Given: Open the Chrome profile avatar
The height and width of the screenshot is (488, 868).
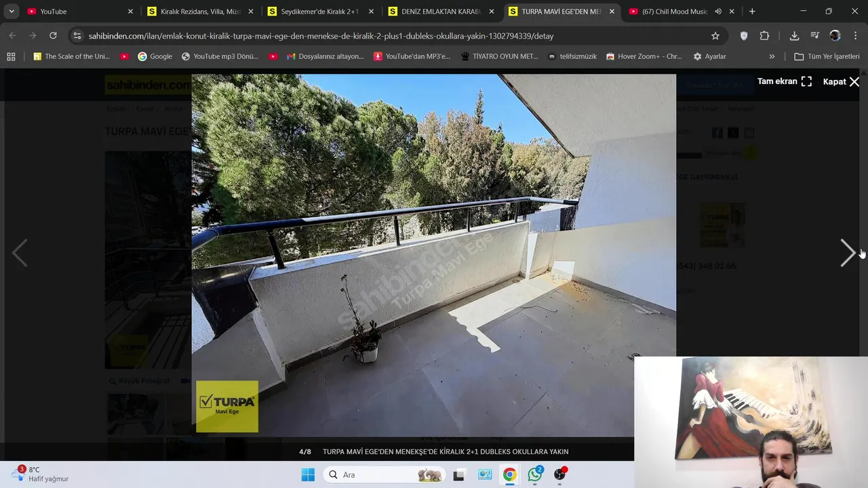Looking at the screenshot, I should (x=835, y=36).
